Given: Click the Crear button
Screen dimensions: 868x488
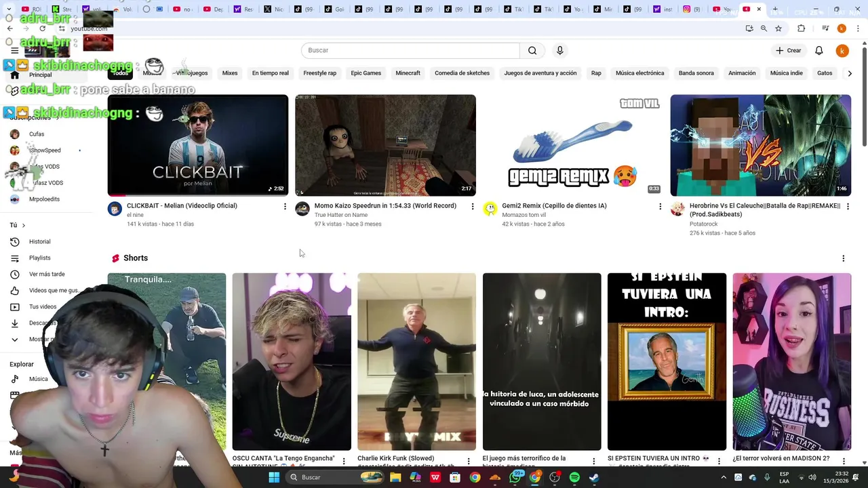Looking at the screenshot, I should (789, 50).
